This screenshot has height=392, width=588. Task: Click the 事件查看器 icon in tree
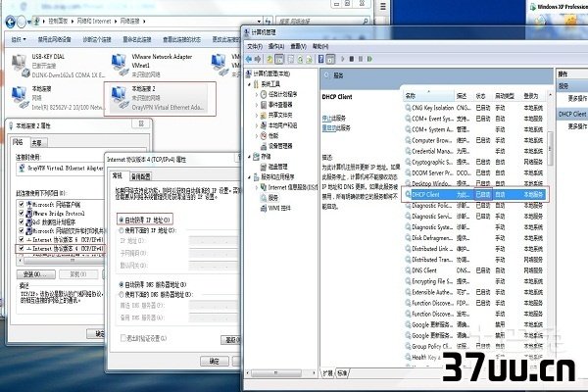point(264,104)
